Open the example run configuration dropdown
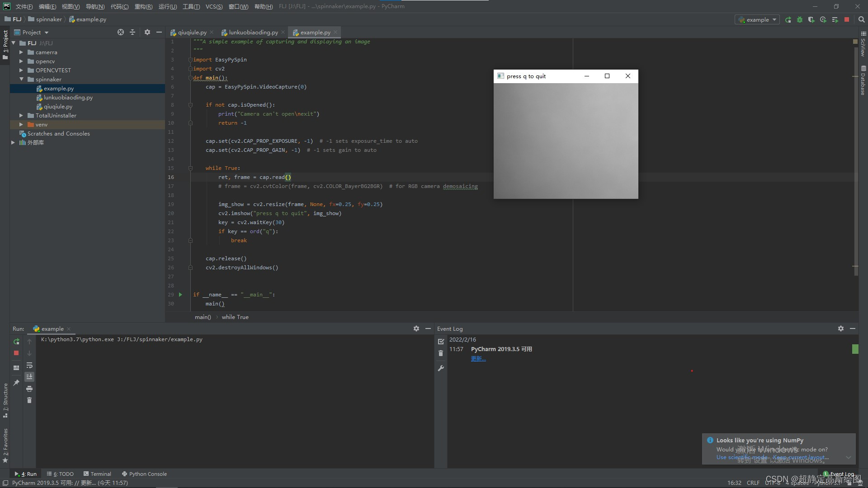The height and width of the screenshot is (488, 868). tap(757, 19)
